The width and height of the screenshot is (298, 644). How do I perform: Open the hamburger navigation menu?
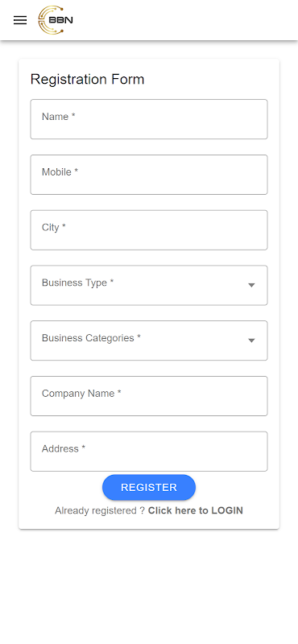[20, 20]
